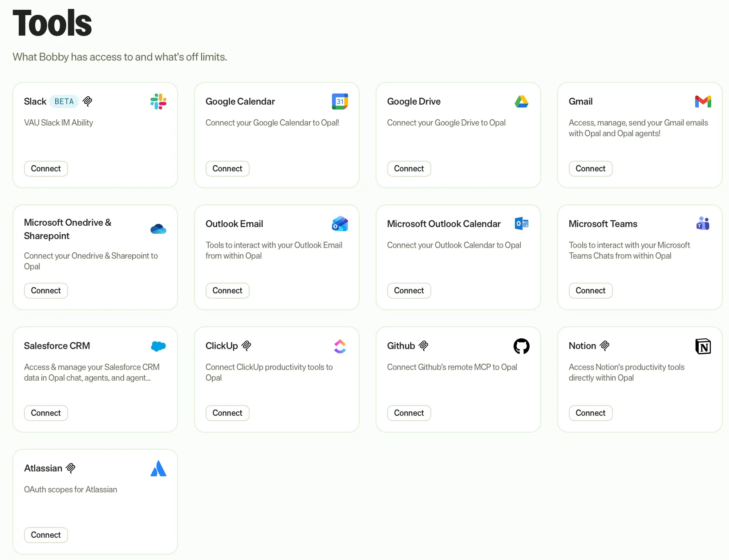Click 'Connect your Onedrive & Sharepoint to Opal' text
This screenshot has height=560, width=729.
91,261
